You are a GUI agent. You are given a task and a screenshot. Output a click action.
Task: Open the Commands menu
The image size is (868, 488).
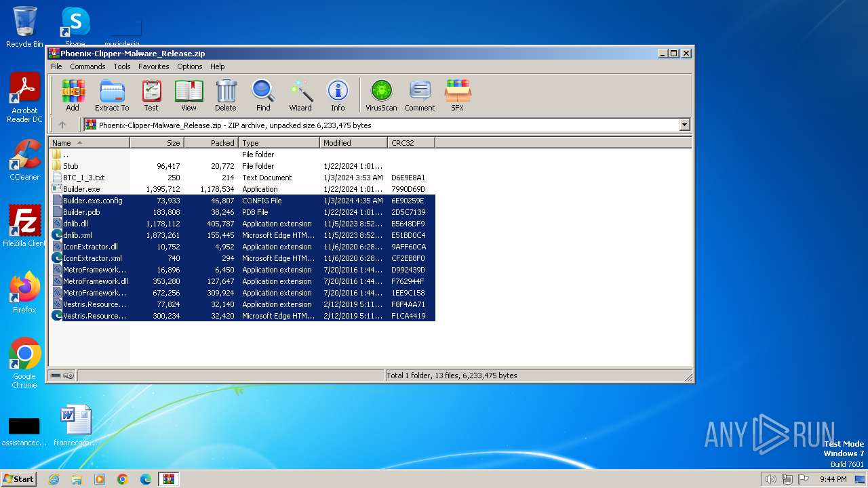87,66
